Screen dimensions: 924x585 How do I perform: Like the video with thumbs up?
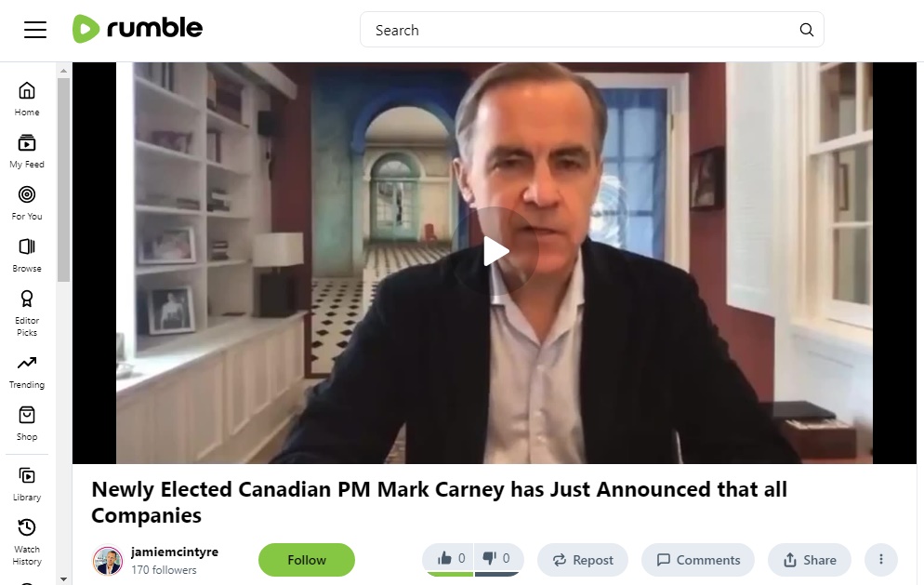450,558
